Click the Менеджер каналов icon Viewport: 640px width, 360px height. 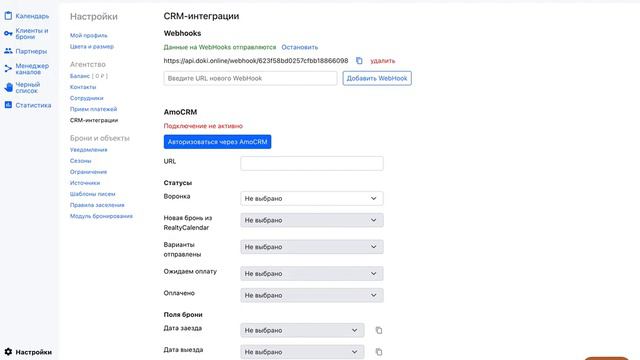click(8, 69)
